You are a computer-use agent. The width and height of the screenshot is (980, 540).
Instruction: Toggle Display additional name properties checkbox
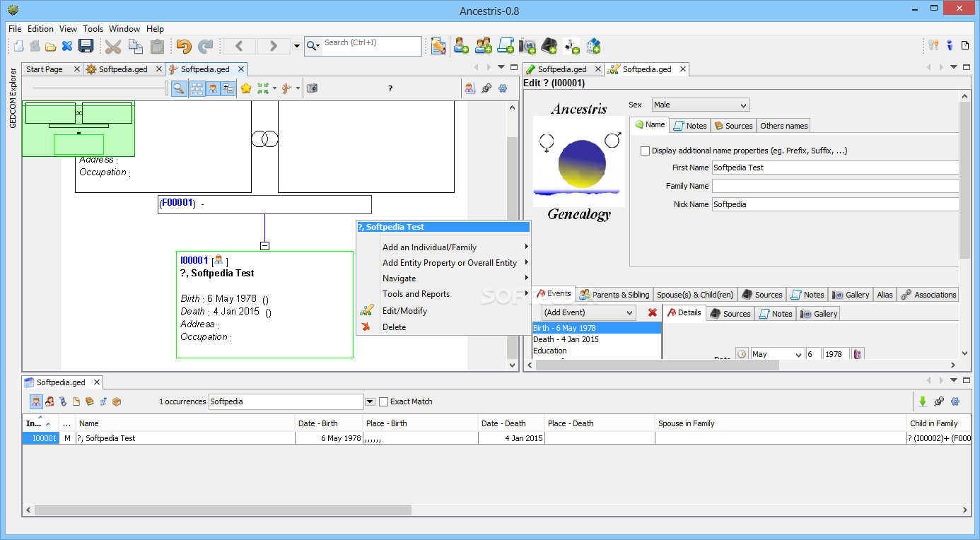click(645, 151)
